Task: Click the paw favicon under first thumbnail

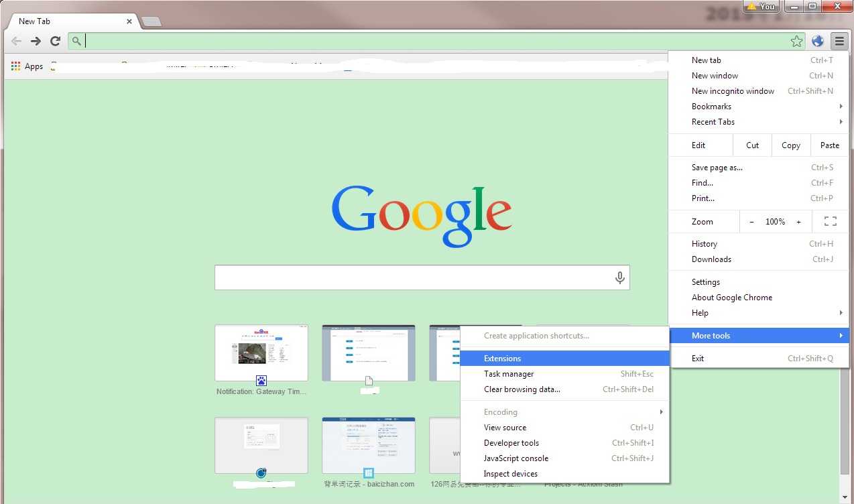Action: click(261, 381)
